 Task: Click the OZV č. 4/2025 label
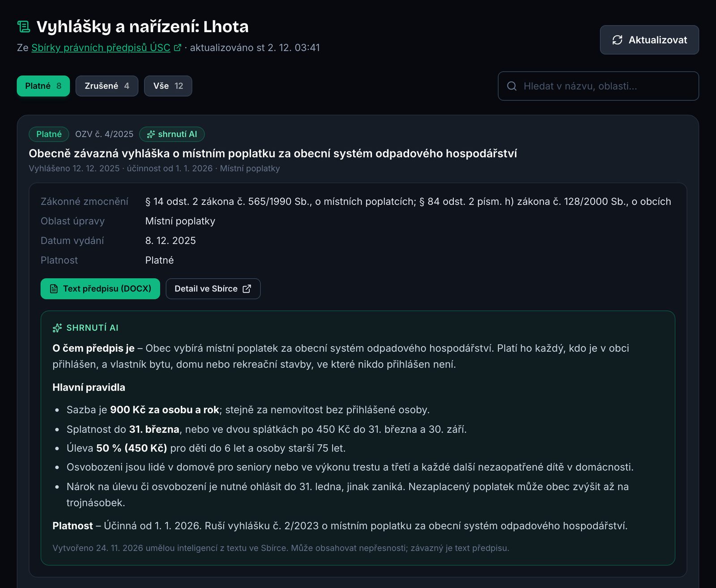click(104, 134)
